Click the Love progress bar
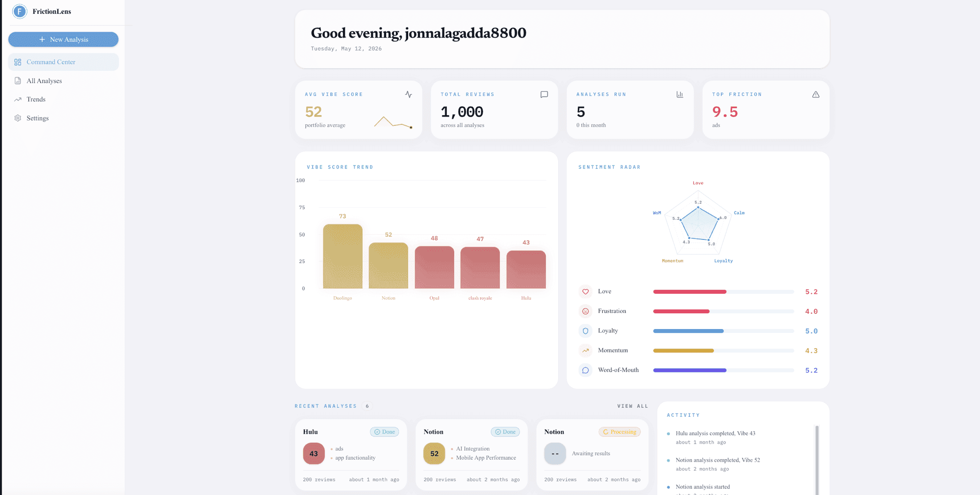 (x=723, y=292)
